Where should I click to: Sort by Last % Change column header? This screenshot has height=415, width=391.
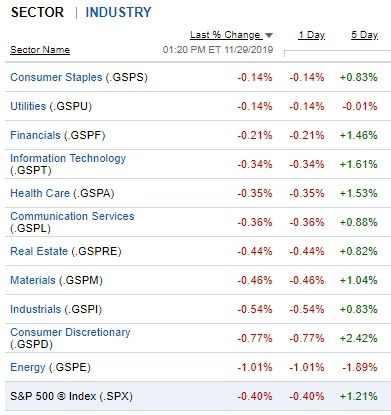tap(226, 35)
